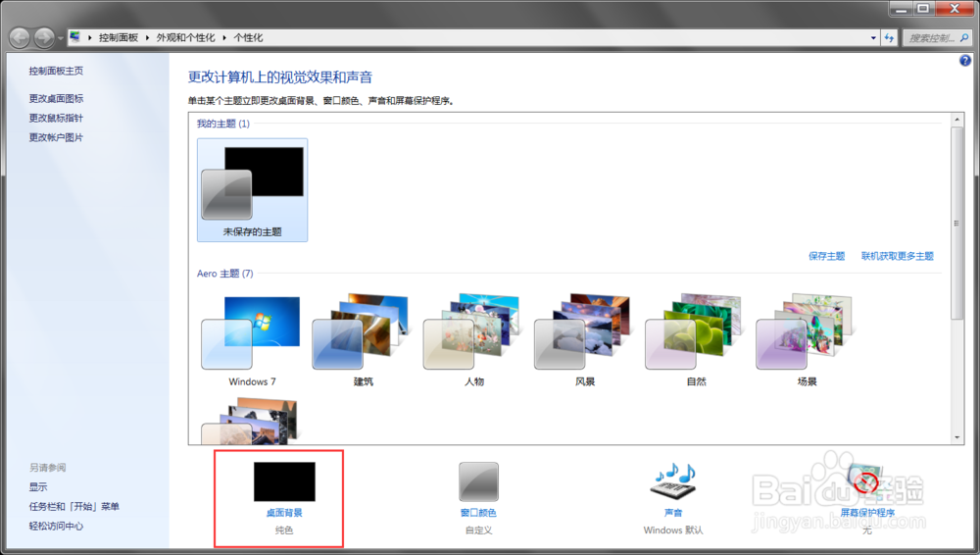Click the 桌面背景 text link
This screenshot has width=980, height=555.
(x=284, y=513)
